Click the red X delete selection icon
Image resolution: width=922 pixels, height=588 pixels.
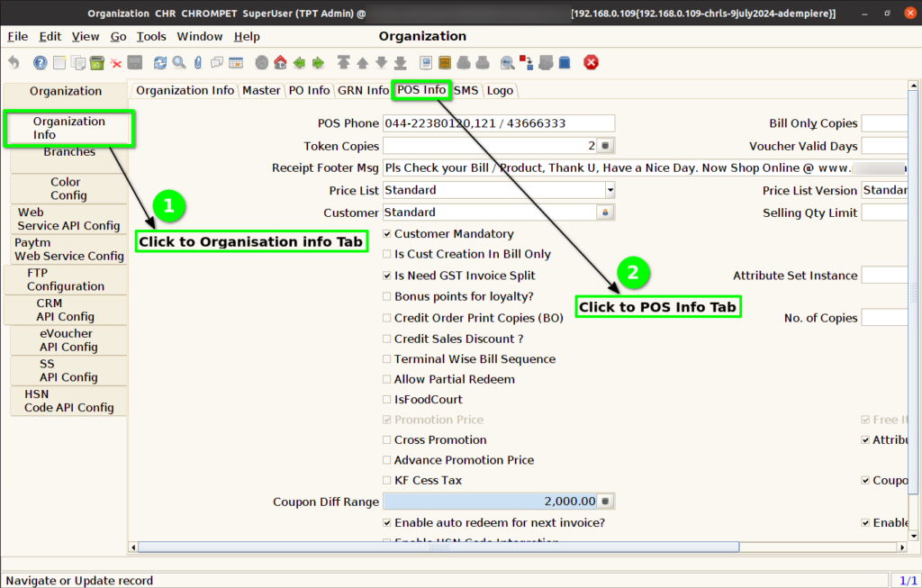(x=116, y=63)
